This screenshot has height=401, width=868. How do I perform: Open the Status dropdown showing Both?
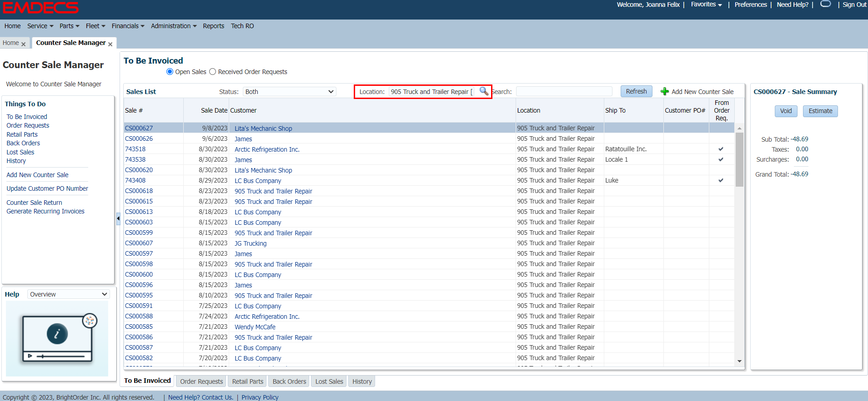pos(289,92)
